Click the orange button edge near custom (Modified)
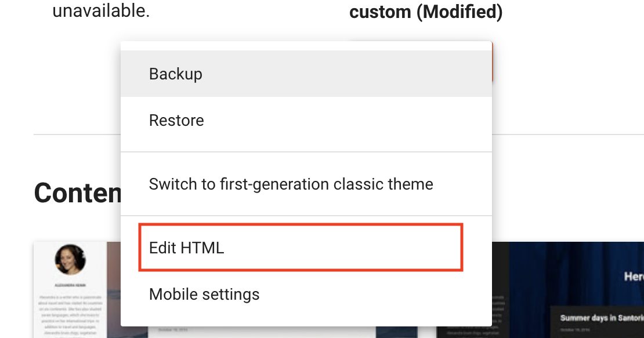Image resolution: width=644 pixels, height=338 pixels. [x=493, y=64]
